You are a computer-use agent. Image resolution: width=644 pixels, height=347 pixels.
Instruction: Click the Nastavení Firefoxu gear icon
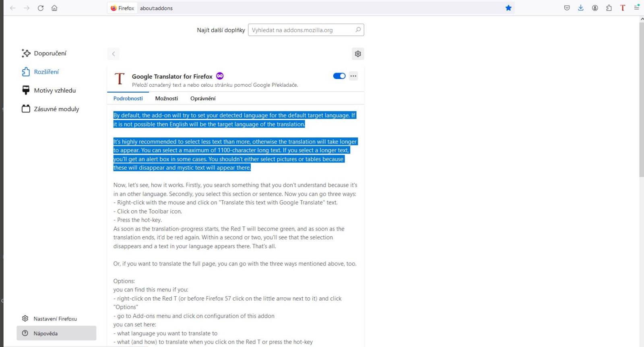click(25, 318)
